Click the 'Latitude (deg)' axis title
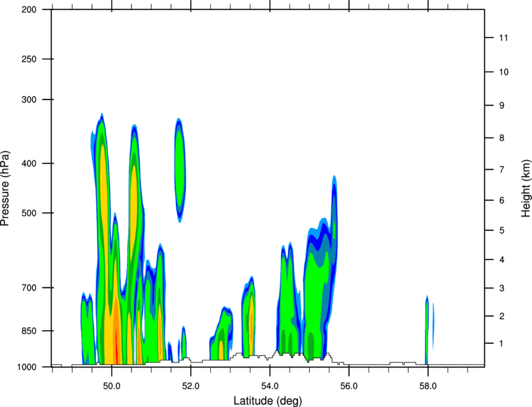 coord(267,401)
